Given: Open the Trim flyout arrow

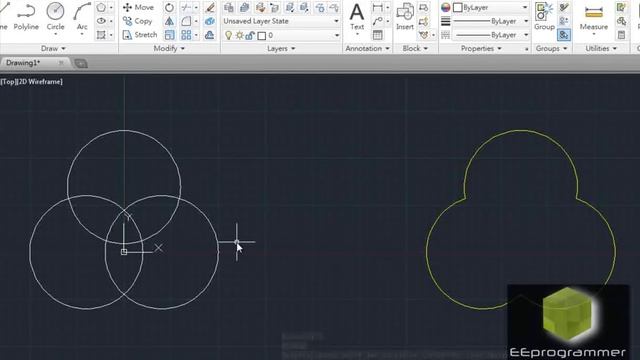Looking at the screenshot, I should click(196, 7).
